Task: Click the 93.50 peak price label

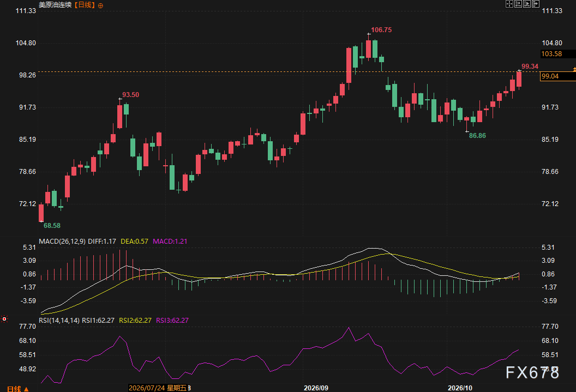Action: coord(131,95)
